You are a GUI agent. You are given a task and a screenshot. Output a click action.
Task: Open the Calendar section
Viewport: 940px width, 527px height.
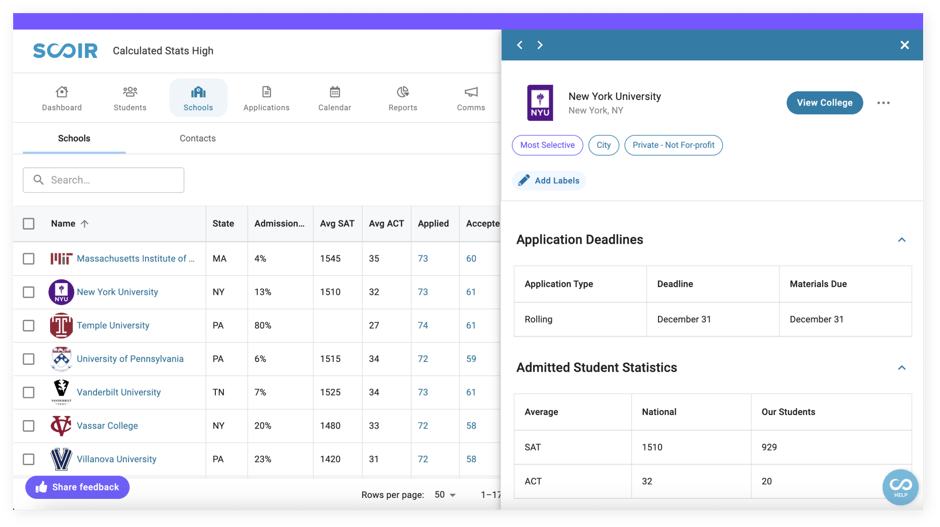pyautogui.click(x=335, y=98)
